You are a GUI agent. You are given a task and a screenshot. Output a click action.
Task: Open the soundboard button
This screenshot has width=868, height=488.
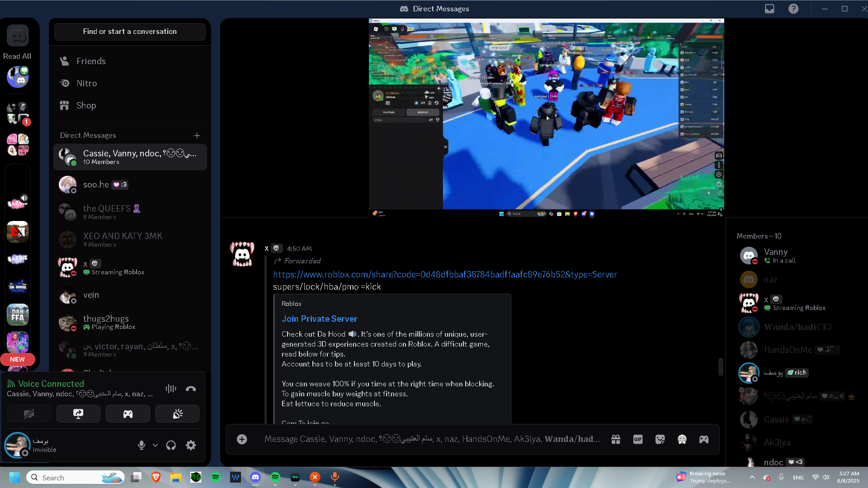177,414
